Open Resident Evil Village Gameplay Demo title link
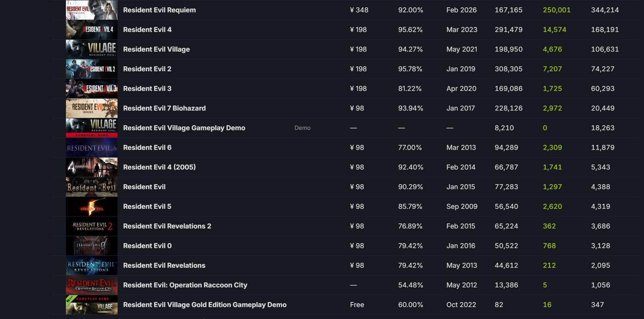644x319 pixels. tap(184, 128)
